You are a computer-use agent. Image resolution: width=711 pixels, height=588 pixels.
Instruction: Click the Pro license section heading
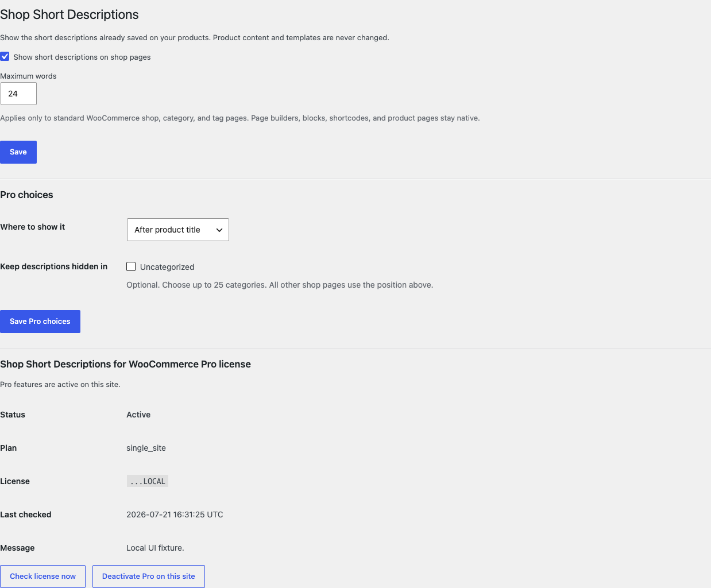(126, 364)
